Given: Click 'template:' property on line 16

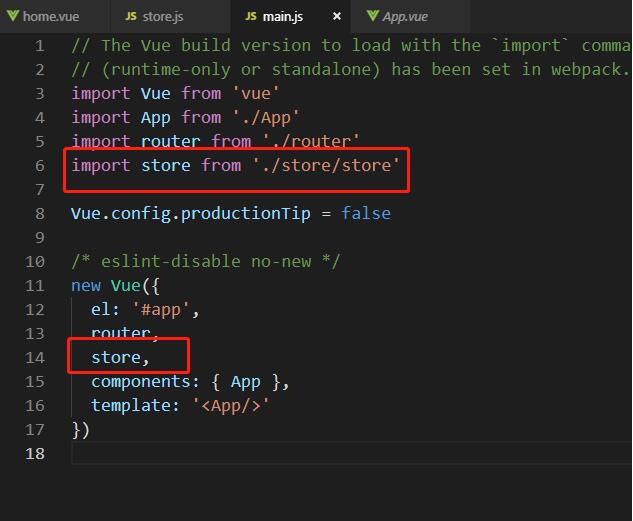Looking at the screenshot, I should tap(135, 406).
